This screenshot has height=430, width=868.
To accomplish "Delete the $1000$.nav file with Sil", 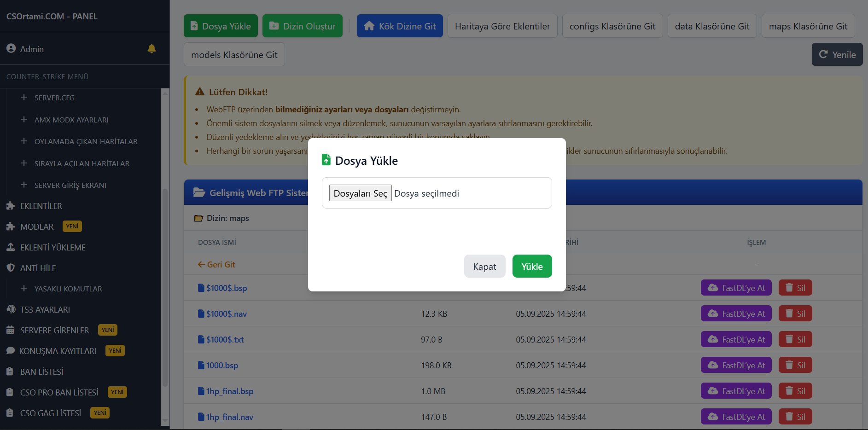I will [795, 314].
